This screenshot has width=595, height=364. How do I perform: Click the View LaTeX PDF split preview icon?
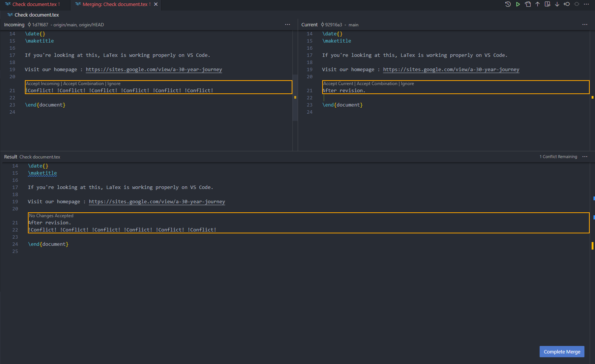[x=547, y=4]
